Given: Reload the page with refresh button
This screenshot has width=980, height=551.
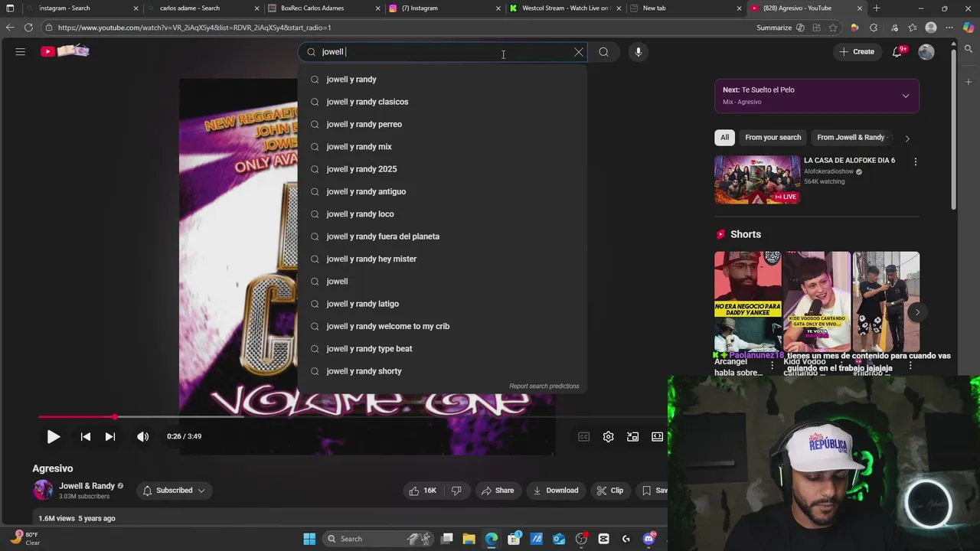Looking at the screenshot, I should point(28,28).
